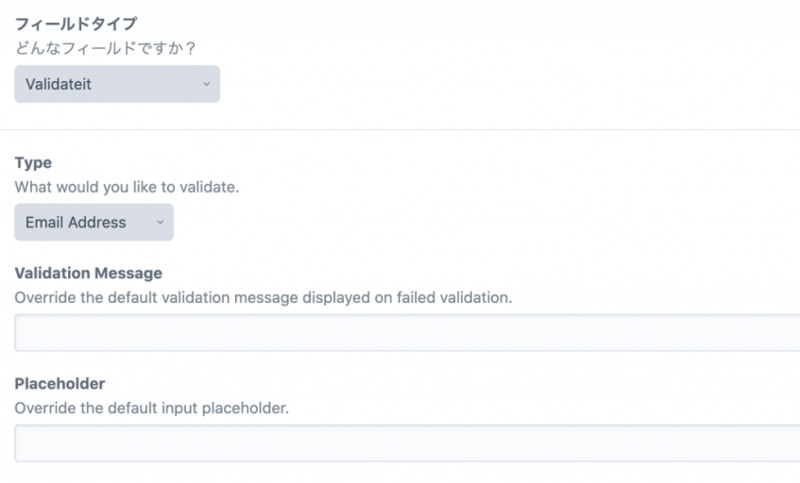This screenshot has height=483, width=800.
Task: Click the "Override the default input placeholder." description
Action: pyautogui.click(x=152, y=408)
